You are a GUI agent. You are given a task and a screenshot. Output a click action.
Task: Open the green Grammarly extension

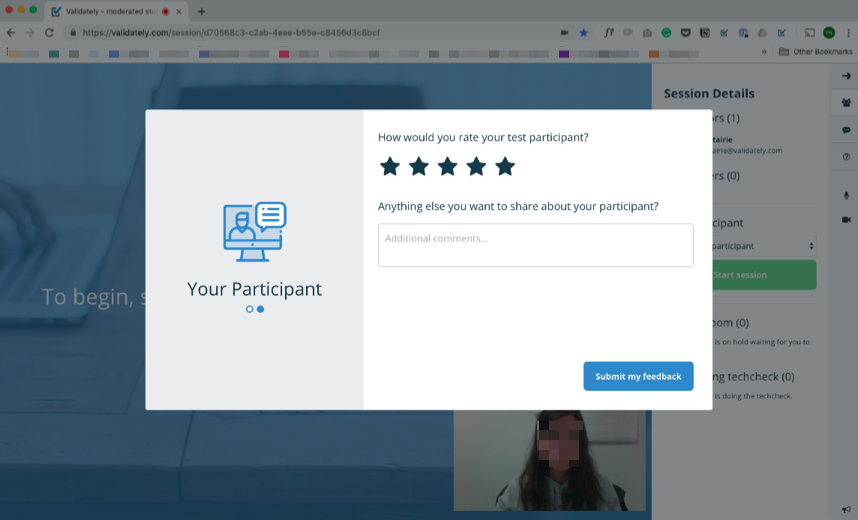(x=666, y=33)
